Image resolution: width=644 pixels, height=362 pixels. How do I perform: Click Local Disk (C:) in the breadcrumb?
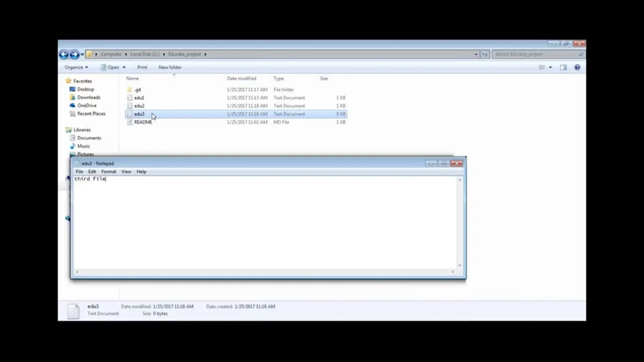(x=145, y=54)
